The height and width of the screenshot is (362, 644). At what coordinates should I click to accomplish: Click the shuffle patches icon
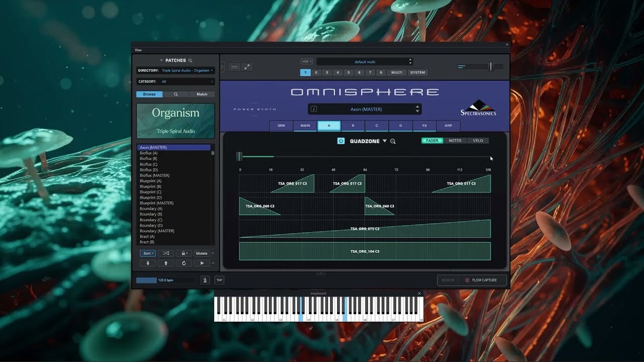(x=166, y=253)
